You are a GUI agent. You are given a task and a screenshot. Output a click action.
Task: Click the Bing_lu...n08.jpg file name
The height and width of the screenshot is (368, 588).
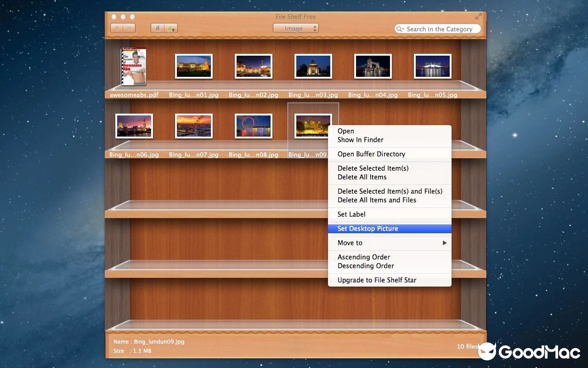pyautogui.click(x=254, y=155)
